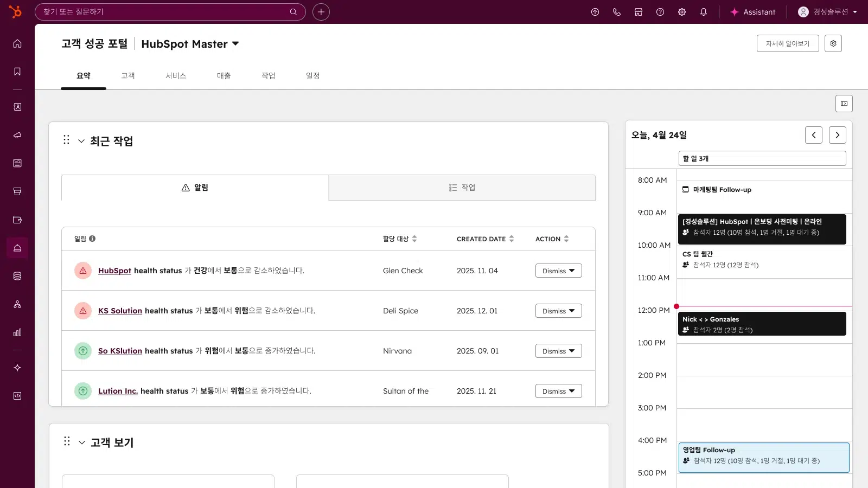The width and height of the screenshot is (868, 488).
Task: Open the Nick <> Gonzales meeting
Action: pyautogui.click(x=762, y=324)
